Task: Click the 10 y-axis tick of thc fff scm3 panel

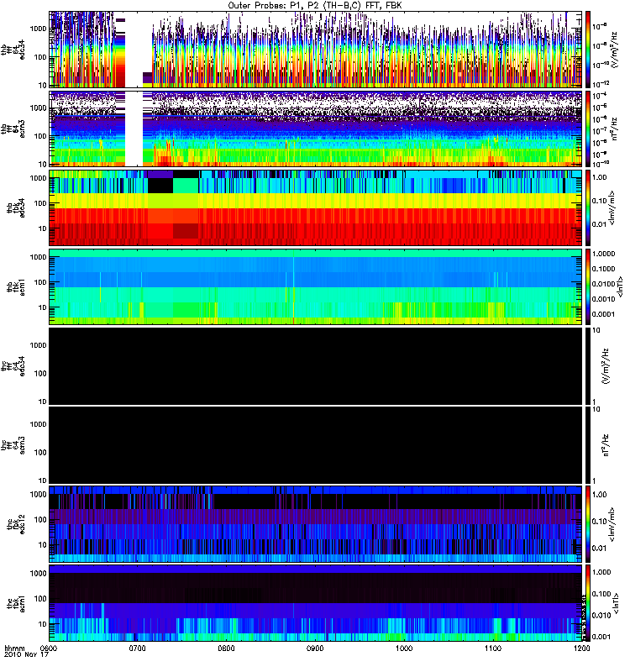Action: [x=42, y=480]
